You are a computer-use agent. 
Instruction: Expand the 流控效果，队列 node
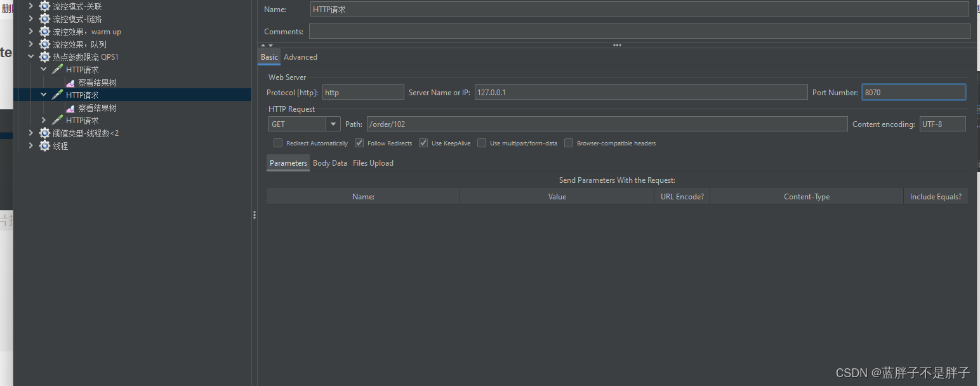(x=30, y=44)
